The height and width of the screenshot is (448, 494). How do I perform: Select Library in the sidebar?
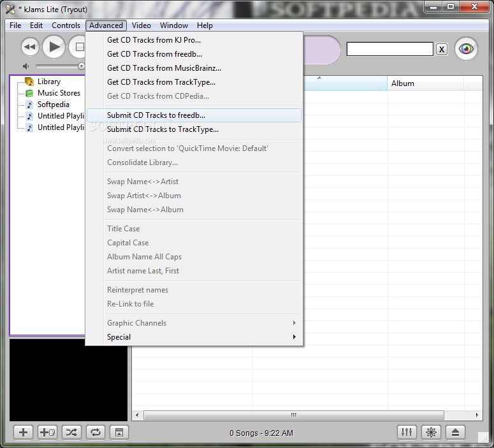pos(49,82)
